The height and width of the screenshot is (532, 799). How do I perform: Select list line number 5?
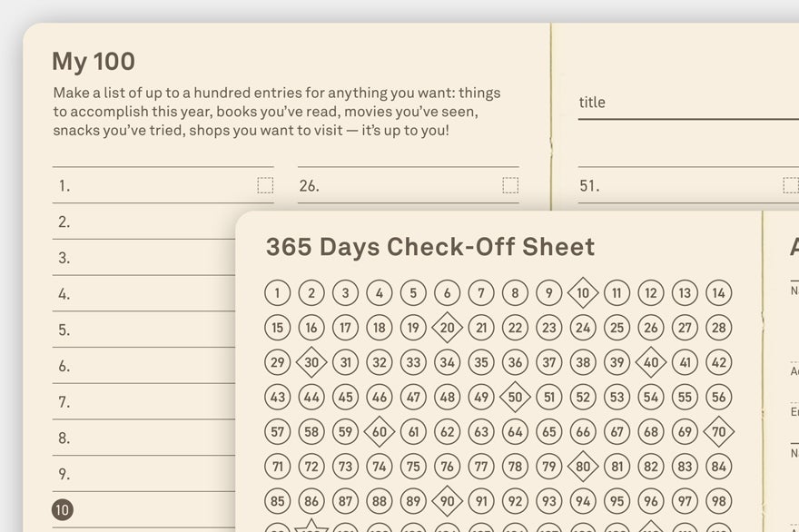click(143, 330)
